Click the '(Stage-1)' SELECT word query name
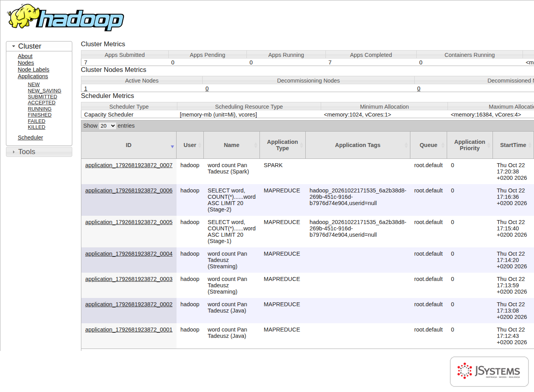534x392 pixels. 231,232
